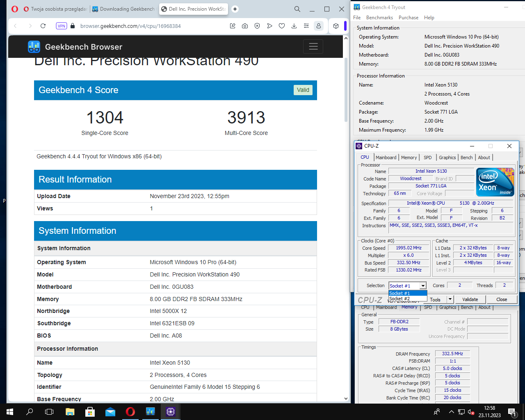Click the send-to-flow arrow icon
Viewport: 525px width, 420px height.
coord(269,26)
